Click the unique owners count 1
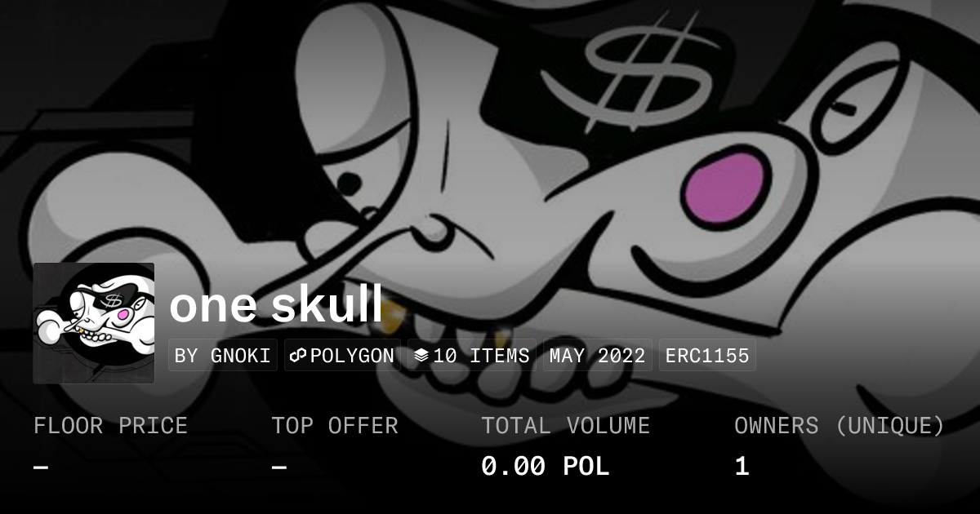The height and width of the screenshot is (514, 980). click(x=742, y=467)
